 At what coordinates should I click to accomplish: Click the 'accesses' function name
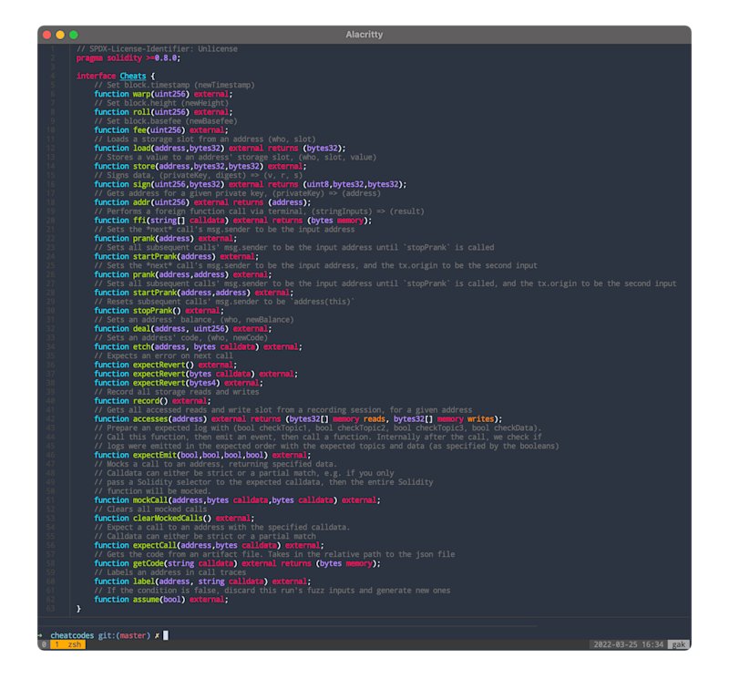150,419
